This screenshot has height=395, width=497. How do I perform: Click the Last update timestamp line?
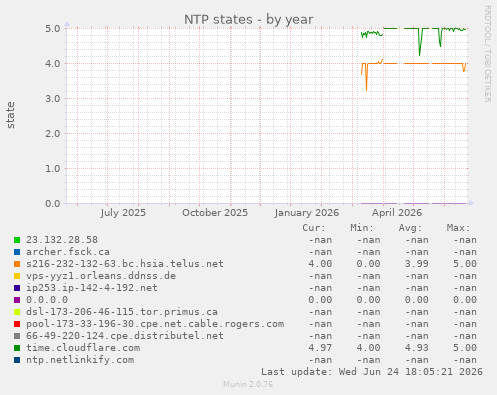372,372
